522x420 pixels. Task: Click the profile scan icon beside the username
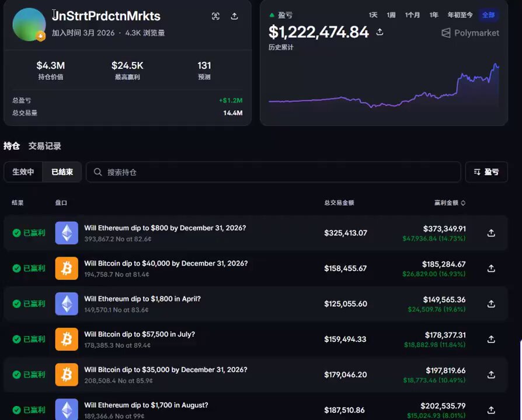click(x=215, y=16)
